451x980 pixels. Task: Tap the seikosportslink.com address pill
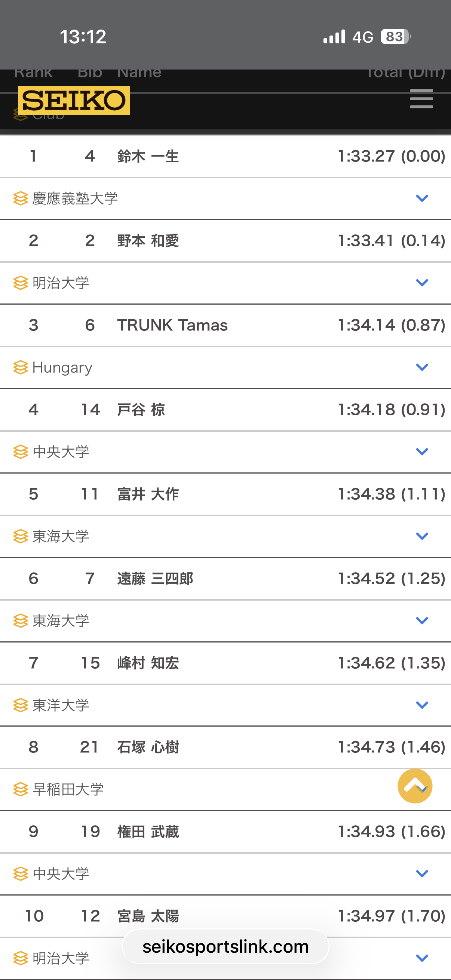pos(225,947)
